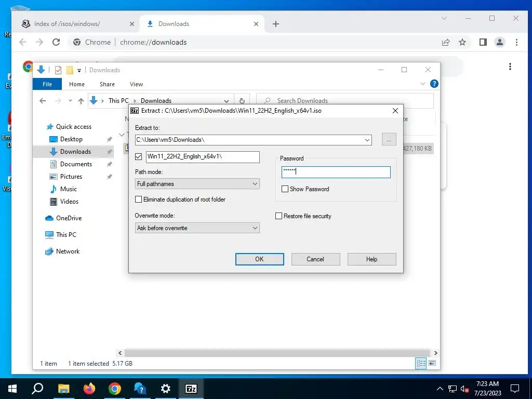Go up one folder level in Explorer

pos(81,101)
